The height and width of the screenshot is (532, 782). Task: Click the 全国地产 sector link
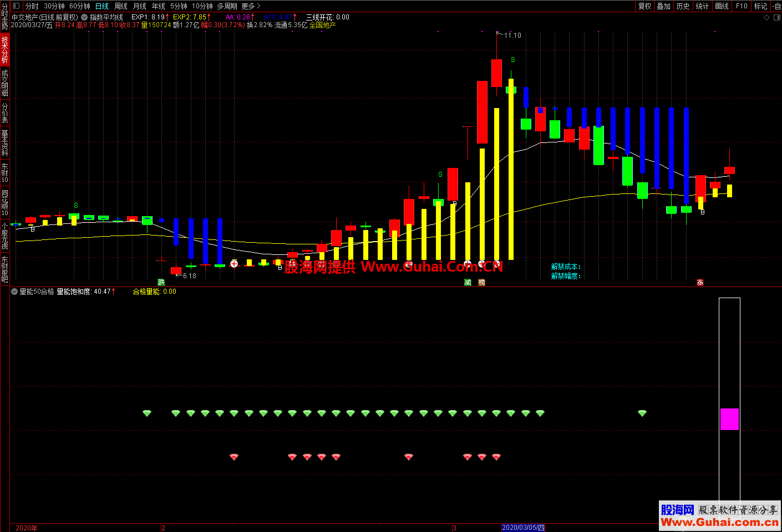click(x=322, y=25)
